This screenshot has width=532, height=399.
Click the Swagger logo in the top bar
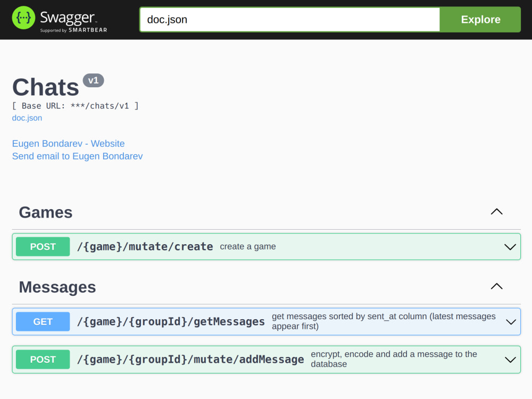59,18
